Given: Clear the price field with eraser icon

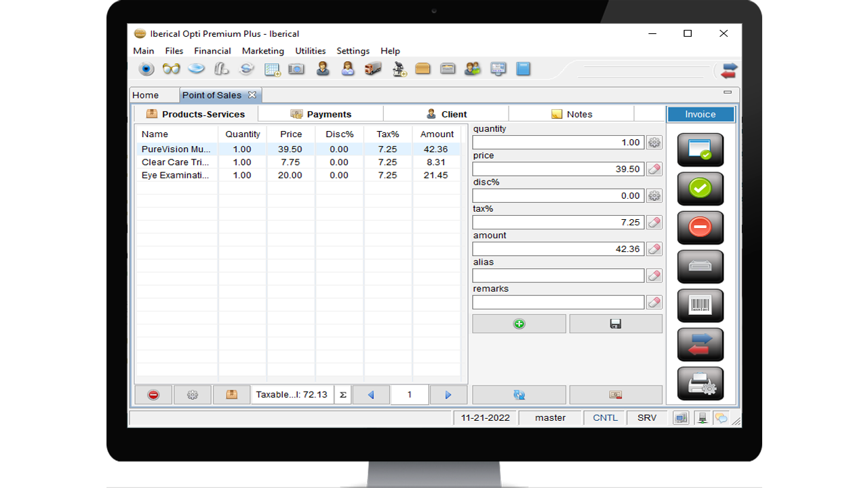Looking at the screenshot, I should point(654,169).
